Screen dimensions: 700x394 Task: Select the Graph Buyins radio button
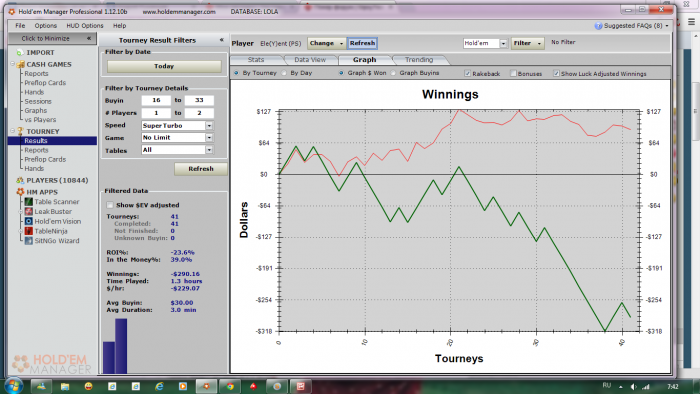point(393,73)
